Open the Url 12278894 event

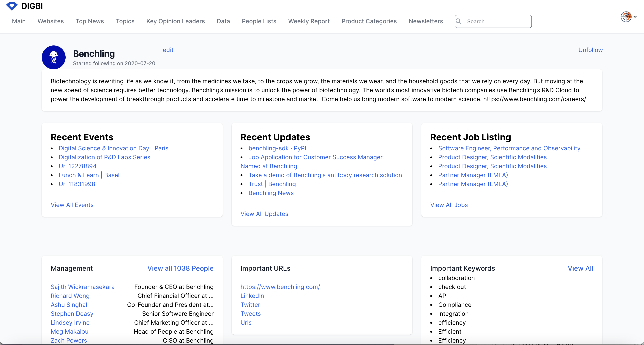point(78,166)
